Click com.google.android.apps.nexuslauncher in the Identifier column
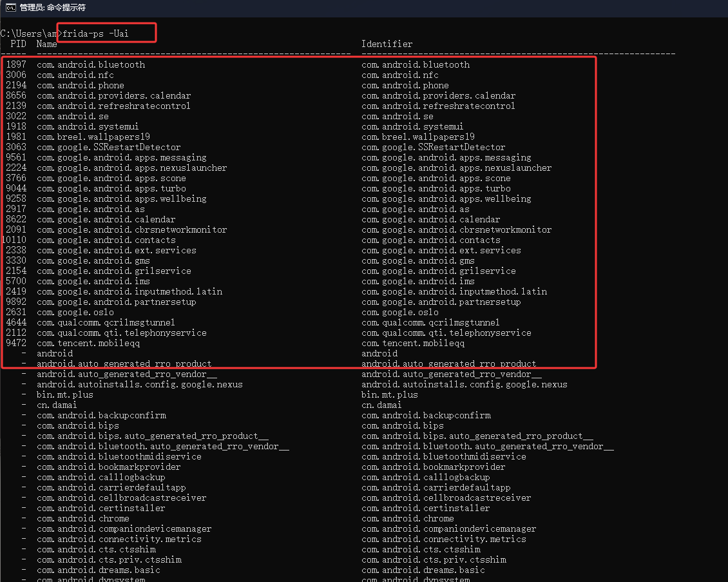Image resolution: width=728 pixels, height=582 pixels. tap(457, 168)
